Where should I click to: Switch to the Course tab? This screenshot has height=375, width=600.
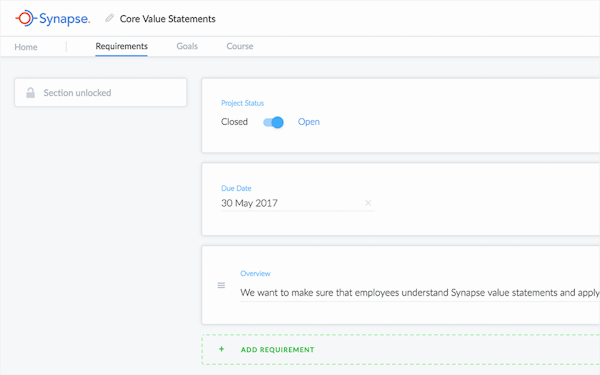240,46
